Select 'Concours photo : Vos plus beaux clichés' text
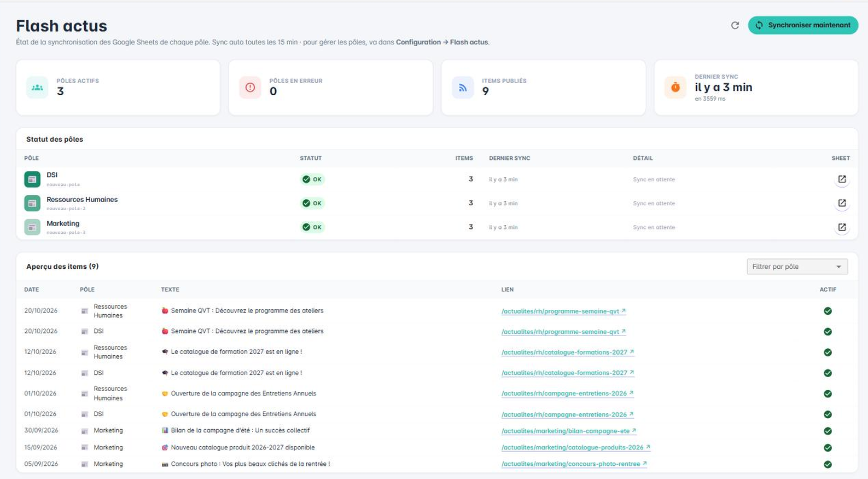Screen dimensions: 868x479 251,464
